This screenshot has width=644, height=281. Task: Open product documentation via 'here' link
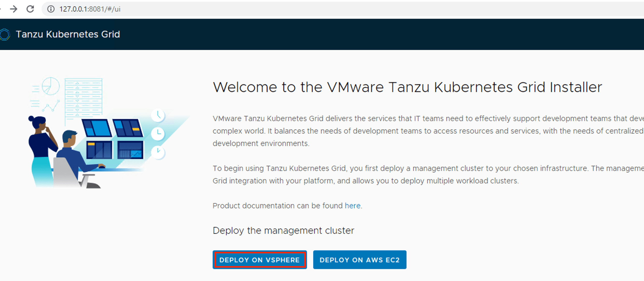tap(352, 206)
